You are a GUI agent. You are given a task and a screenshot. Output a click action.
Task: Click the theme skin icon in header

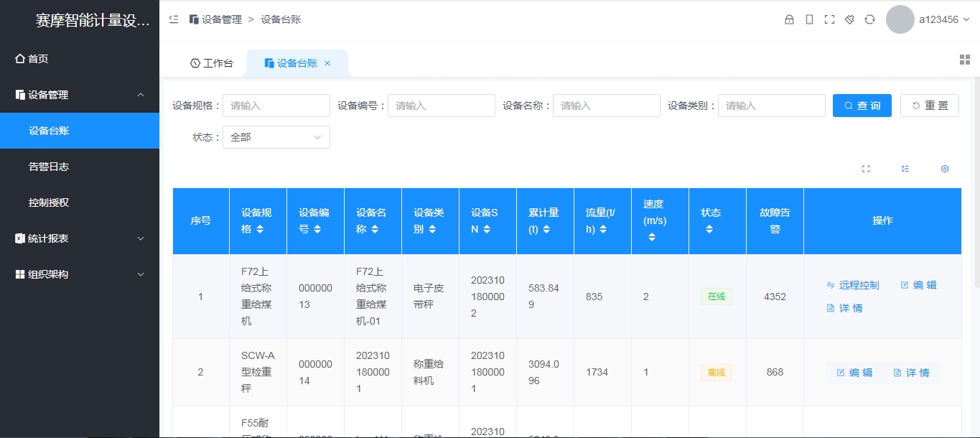click(849, 19)
